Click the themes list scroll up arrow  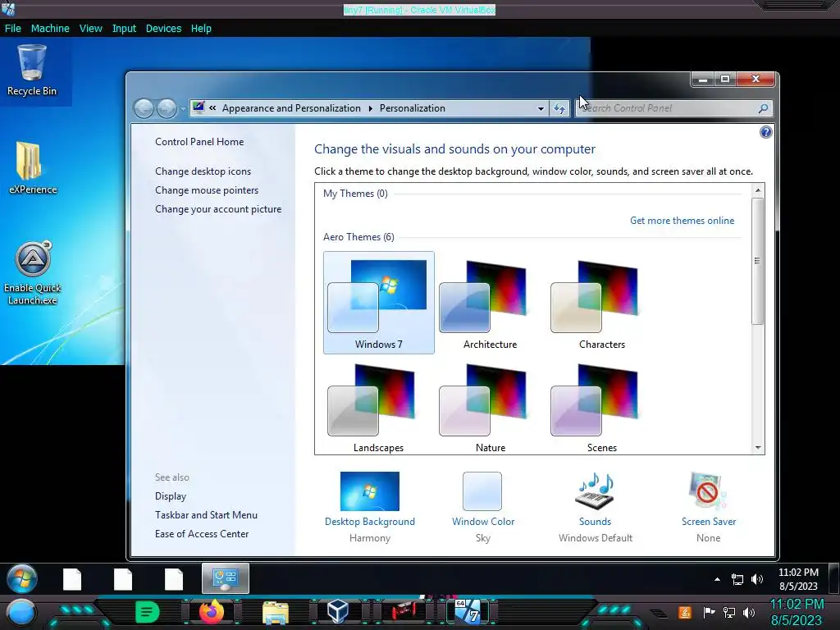[757, 190]
